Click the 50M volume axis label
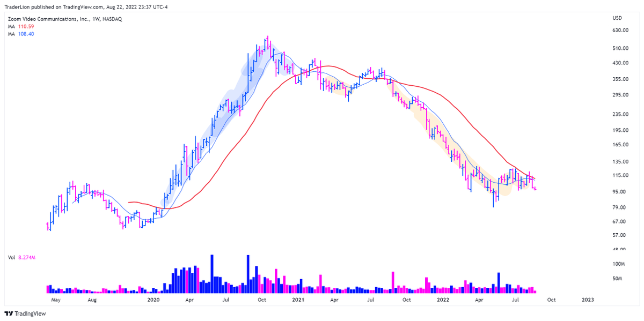The height and width of the screenshot is (321, 644). 618,279
